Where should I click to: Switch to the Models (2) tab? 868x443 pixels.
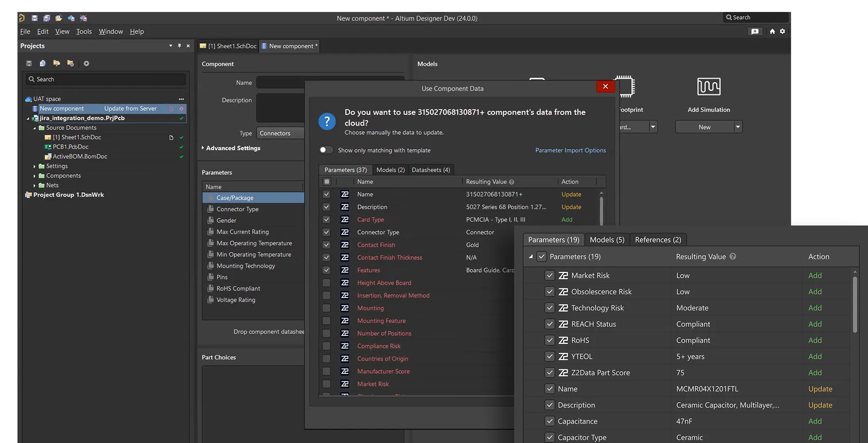point(391,170)
